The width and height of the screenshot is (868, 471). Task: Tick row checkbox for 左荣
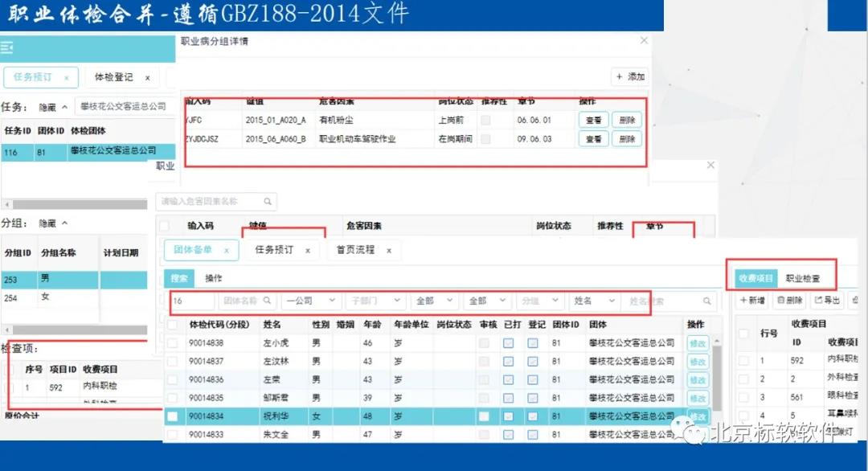[173, 379]
